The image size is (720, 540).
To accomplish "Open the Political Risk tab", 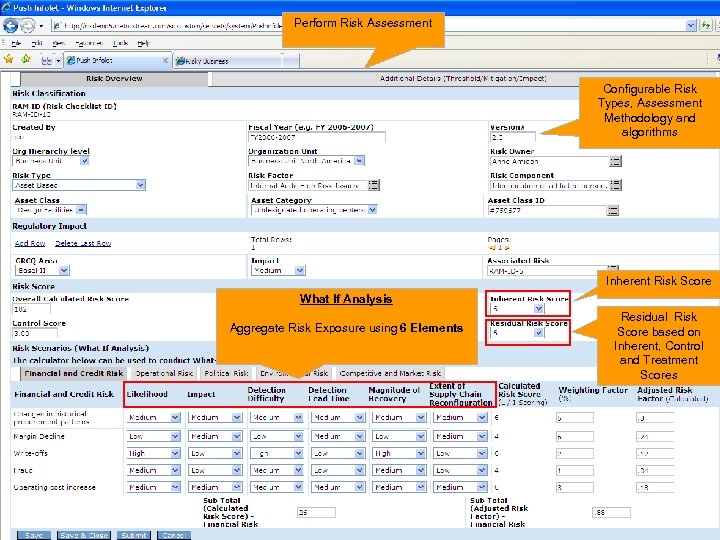I will click(x=226, y=373).
